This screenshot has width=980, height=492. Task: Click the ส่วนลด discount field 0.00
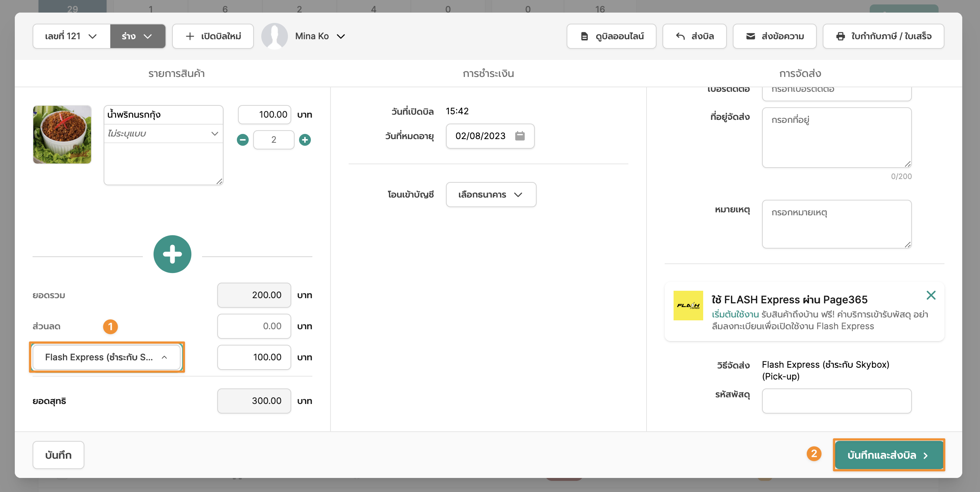click(254, 326)
